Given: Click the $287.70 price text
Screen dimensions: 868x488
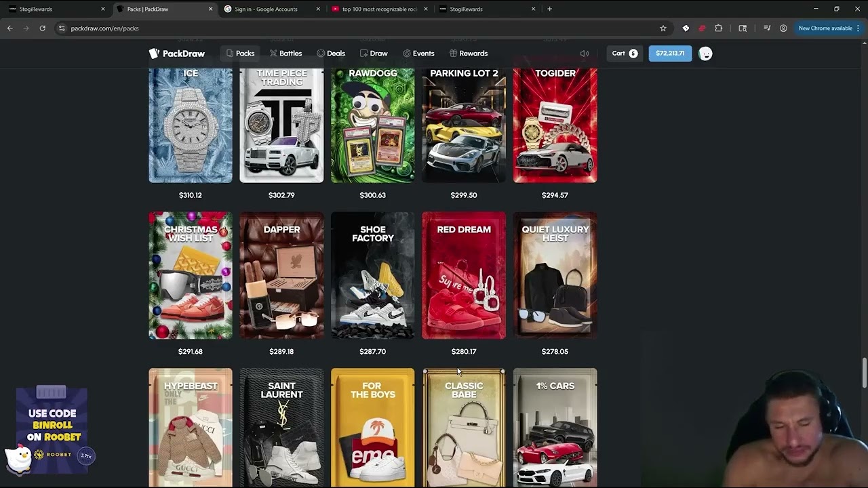Looking at the screenshot, I should coord(372,352).
